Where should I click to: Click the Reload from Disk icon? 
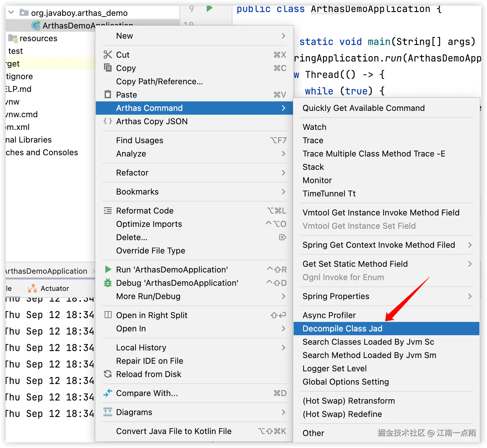(108, 374)
